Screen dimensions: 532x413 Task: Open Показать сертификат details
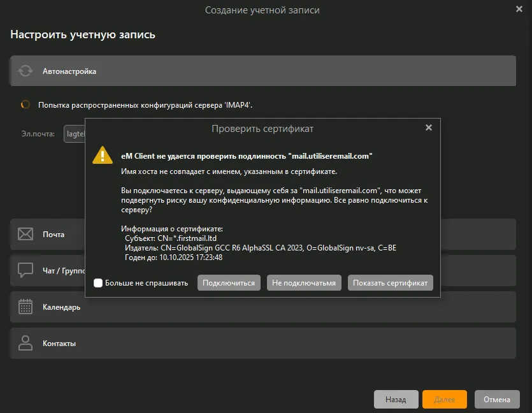click(x=390, y=283)
